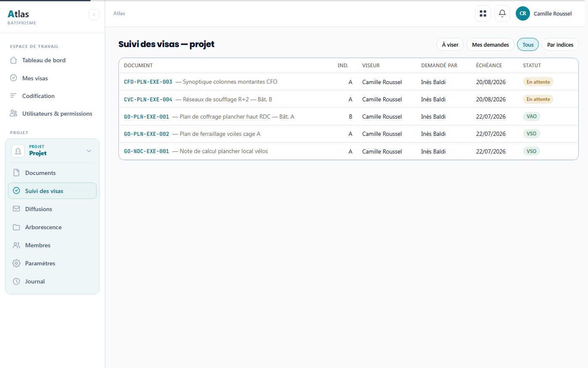Image resolution: width=588 pixels, height=368 pixels.
Task: Click the Mes visas check icon
Action: pos(13,78)
